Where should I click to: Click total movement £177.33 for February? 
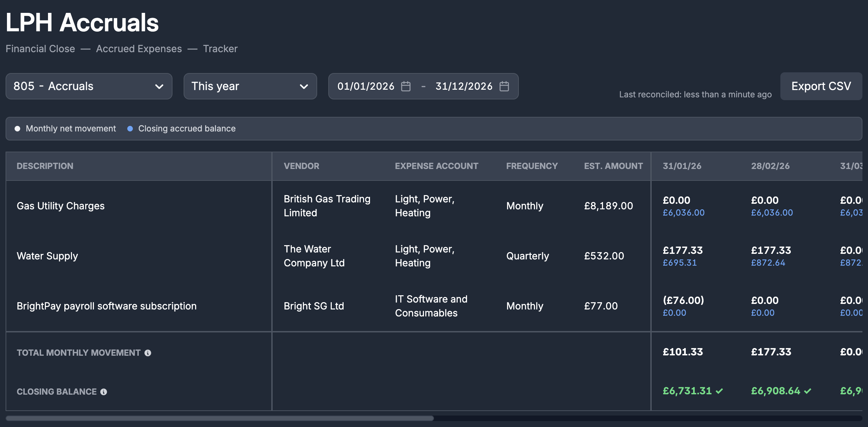(x=771, y=352)
